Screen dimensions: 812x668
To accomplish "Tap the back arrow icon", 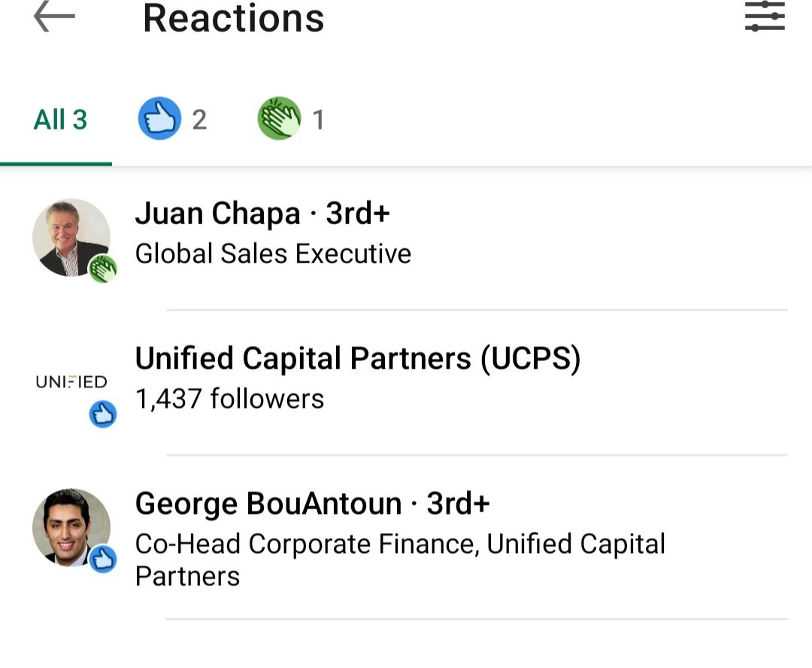I will [x=54, y=17].
